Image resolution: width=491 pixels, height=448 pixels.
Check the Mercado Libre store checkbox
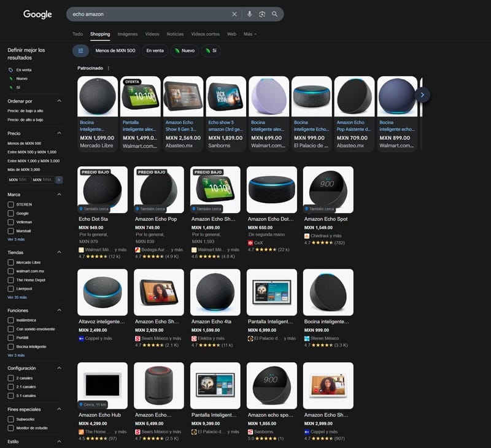point(10,262)
